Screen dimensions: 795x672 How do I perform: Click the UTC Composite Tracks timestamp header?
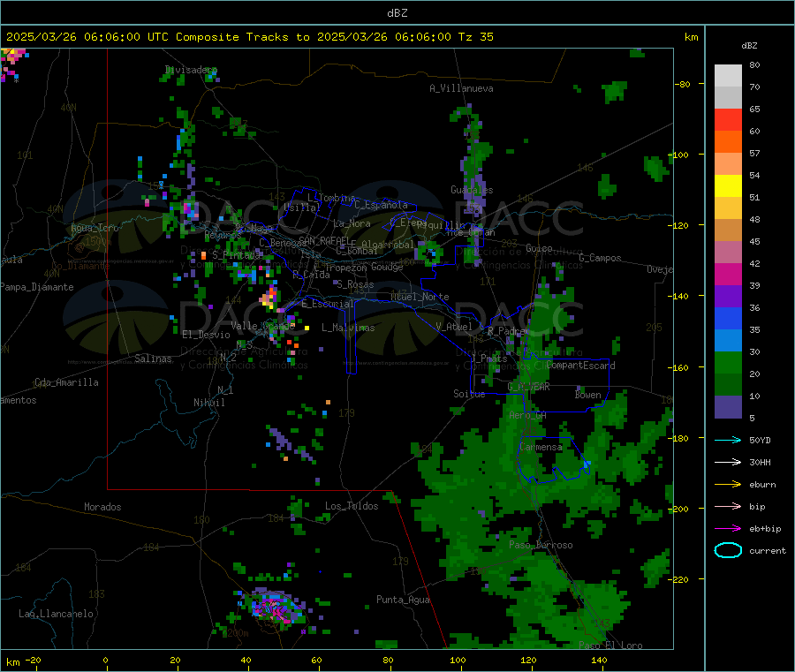tap(250, 37)
